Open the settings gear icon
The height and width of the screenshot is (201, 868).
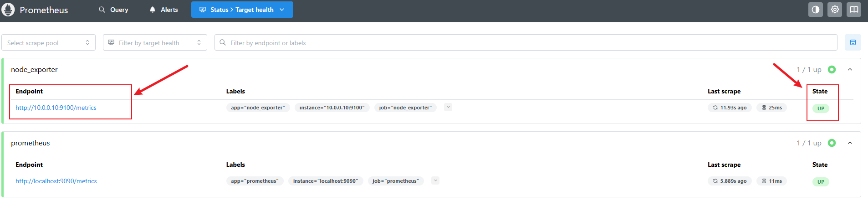[x=835, y=10]
